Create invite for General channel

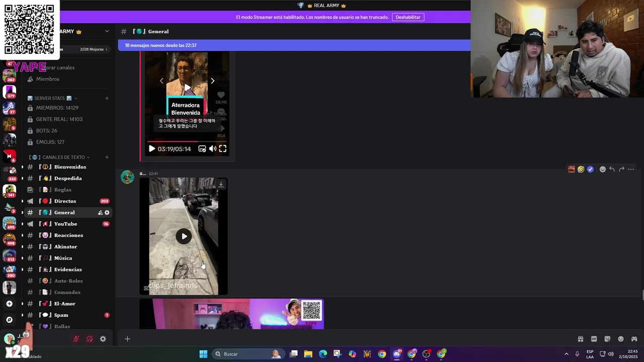100,213
